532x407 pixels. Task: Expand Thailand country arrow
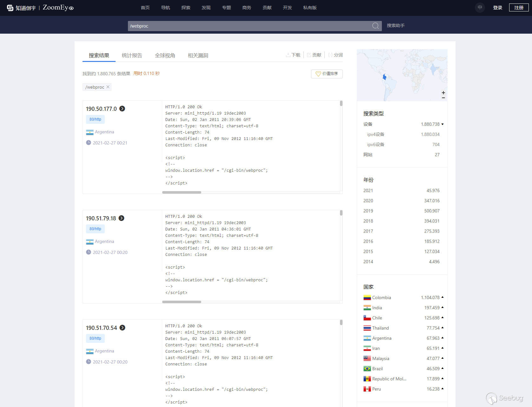(442, 328)
